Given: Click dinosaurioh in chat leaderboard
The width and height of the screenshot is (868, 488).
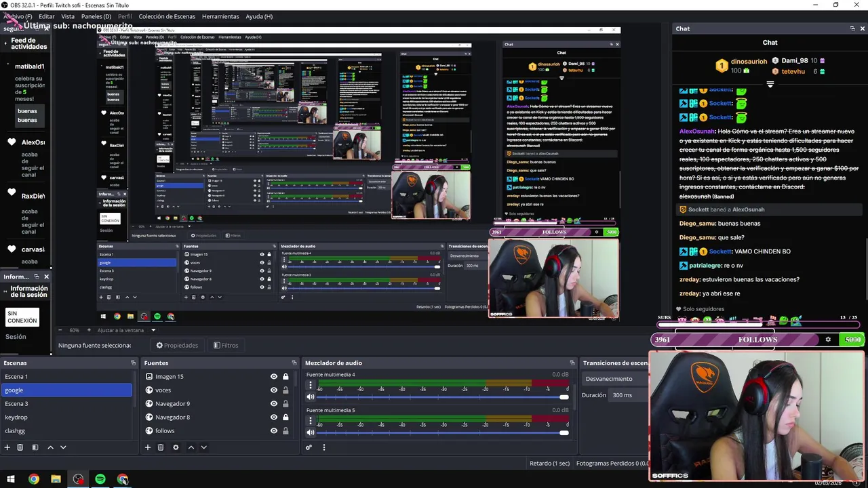Looking at the screenshot, I should tap(749, 61).
